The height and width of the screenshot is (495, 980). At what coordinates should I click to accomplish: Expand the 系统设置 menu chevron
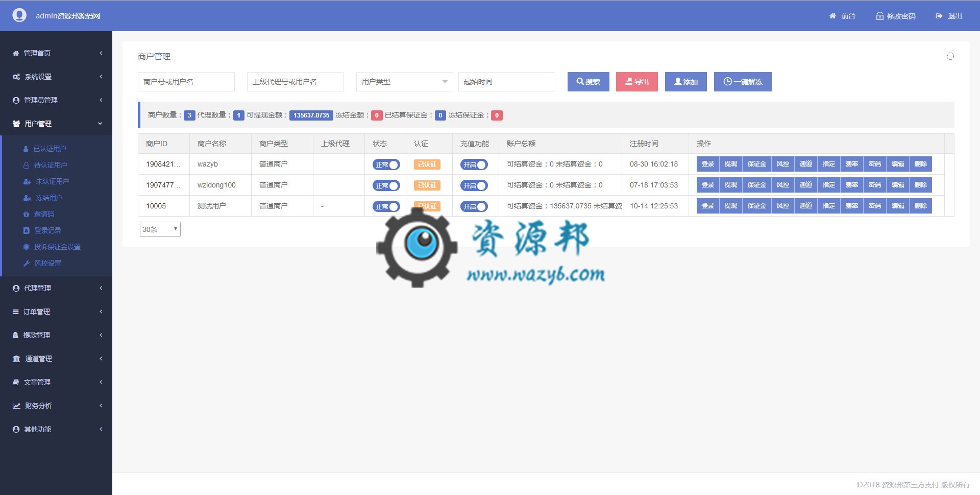(x=101, y=77)
